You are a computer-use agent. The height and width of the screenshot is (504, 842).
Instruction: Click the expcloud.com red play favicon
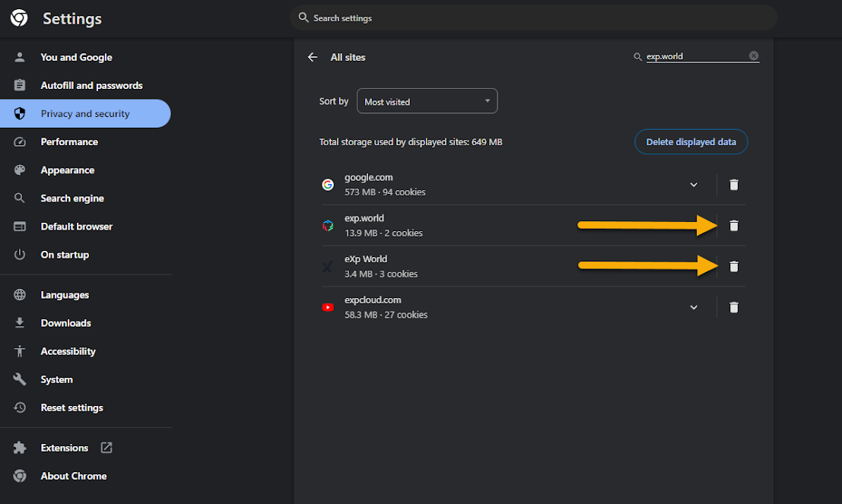point(328,307)
